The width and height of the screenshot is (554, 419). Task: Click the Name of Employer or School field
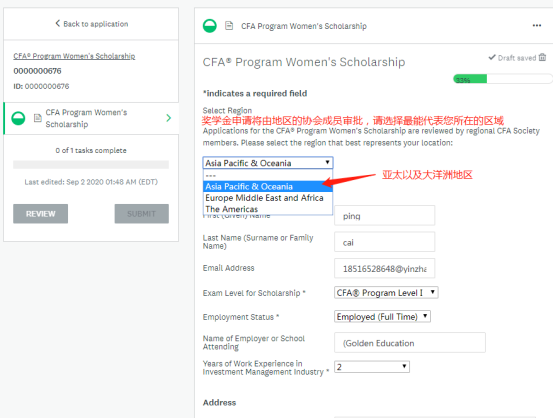point(410,343)
